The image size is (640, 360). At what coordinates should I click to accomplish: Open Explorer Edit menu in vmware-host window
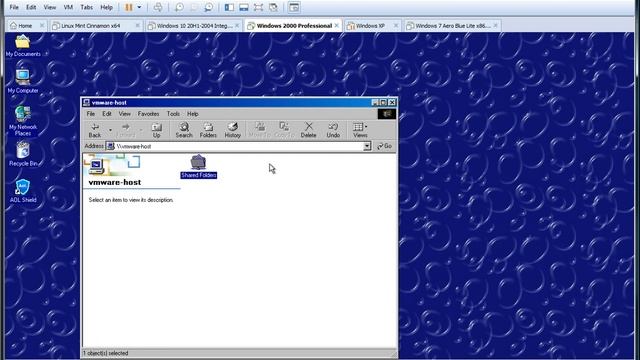click(107, 114)
